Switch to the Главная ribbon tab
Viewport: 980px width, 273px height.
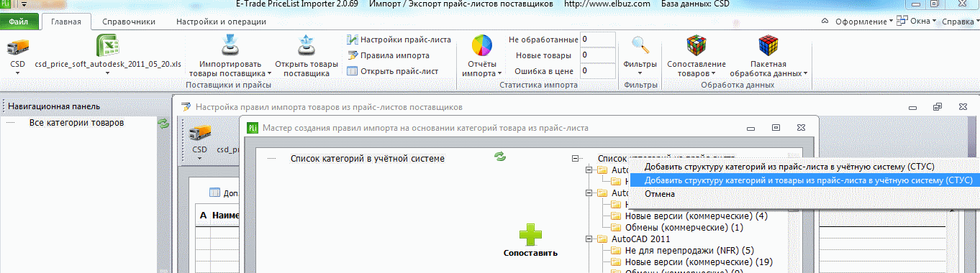point(66,22)
